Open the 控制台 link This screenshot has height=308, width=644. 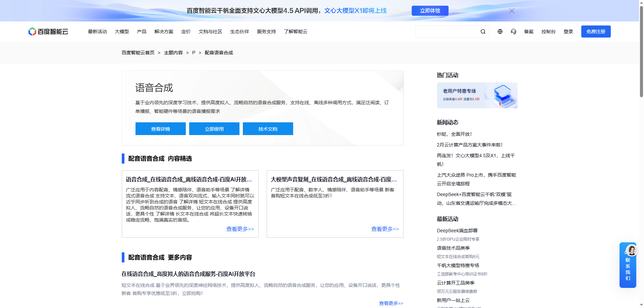click(x=548, y=32)
